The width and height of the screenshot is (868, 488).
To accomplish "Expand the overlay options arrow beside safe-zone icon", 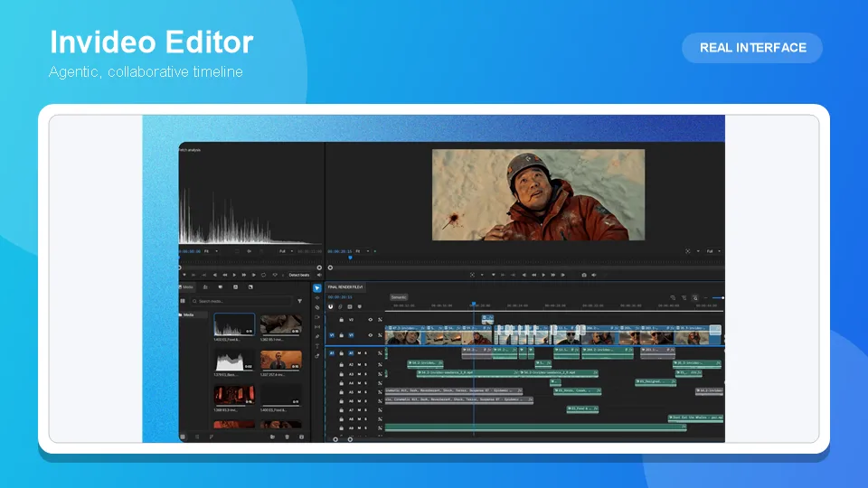I will click(x=482, y=275).
